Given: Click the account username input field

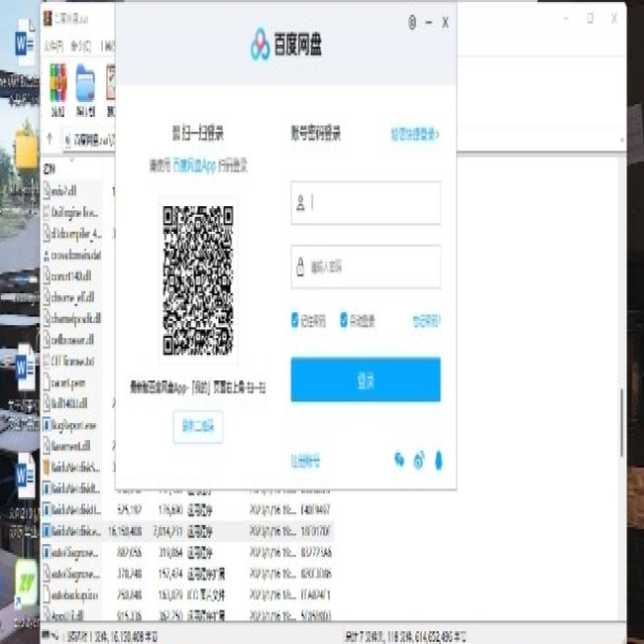Looking at the screenshot, I should pos(366,203).
